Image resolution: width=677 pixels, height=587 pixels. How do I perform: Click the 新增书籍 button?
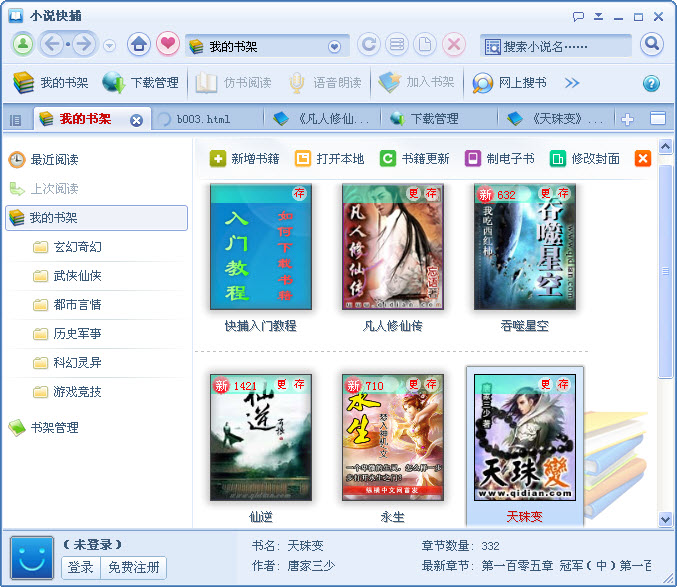[244, 159]
